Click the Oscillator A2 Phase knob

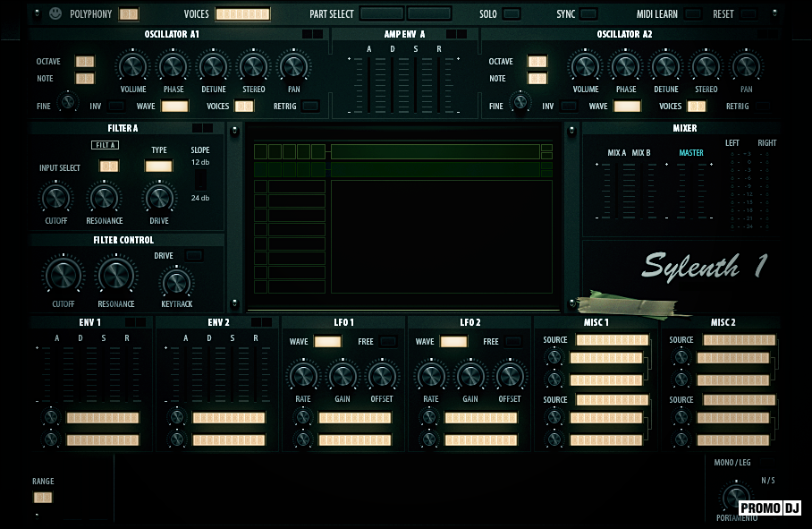(x=625, y=66)
